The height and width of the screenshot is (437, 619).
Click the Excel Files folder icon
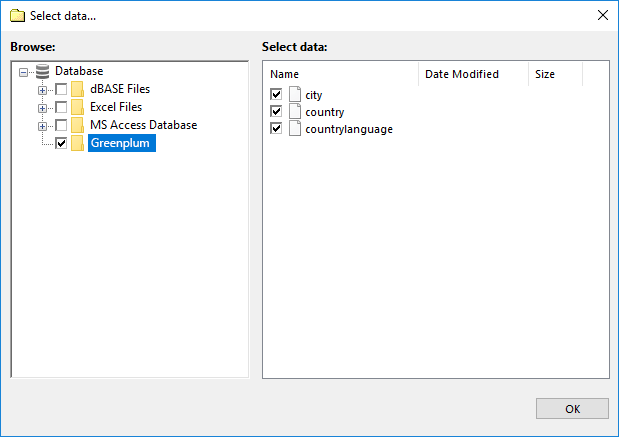77,107
